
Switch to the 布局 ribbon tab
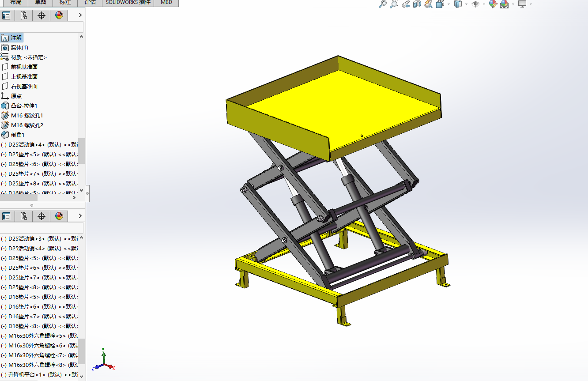(x=15, y=2)
